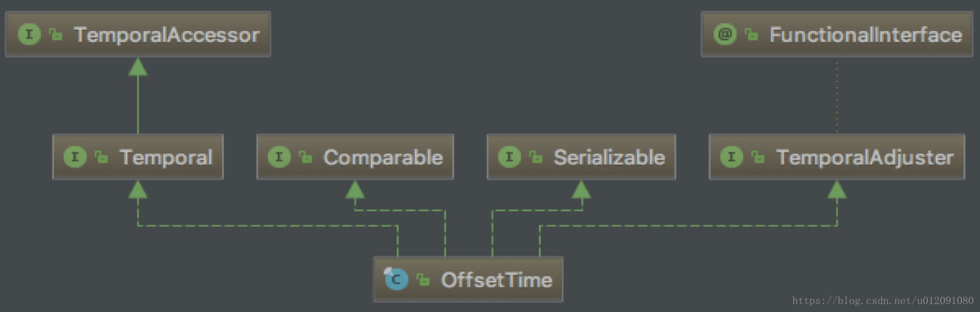Viewport: 980px width, 312px height.
Task: Select the TemporalAdjuster node label
Action: [x=864, y=157]
